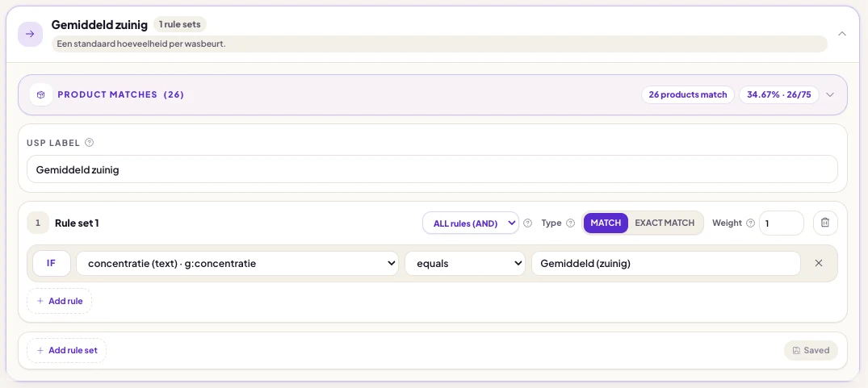Open the USP Label help icon
868x388 pixels.
tap(89, 143)
